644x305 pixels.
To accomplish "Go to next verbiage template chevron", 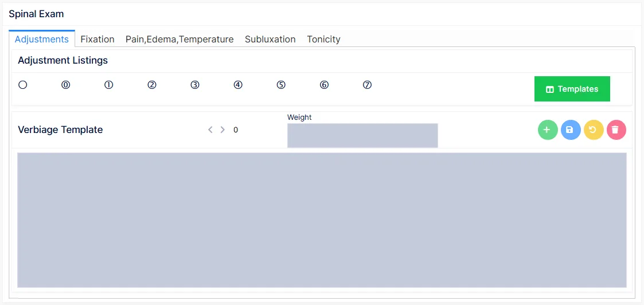I will tap(223, 130).
